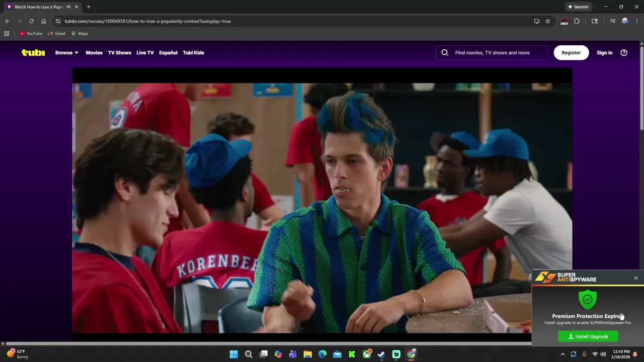644x362 pixels.
Task: Bookmark this page with star icon
Action: tap(548, 21)
